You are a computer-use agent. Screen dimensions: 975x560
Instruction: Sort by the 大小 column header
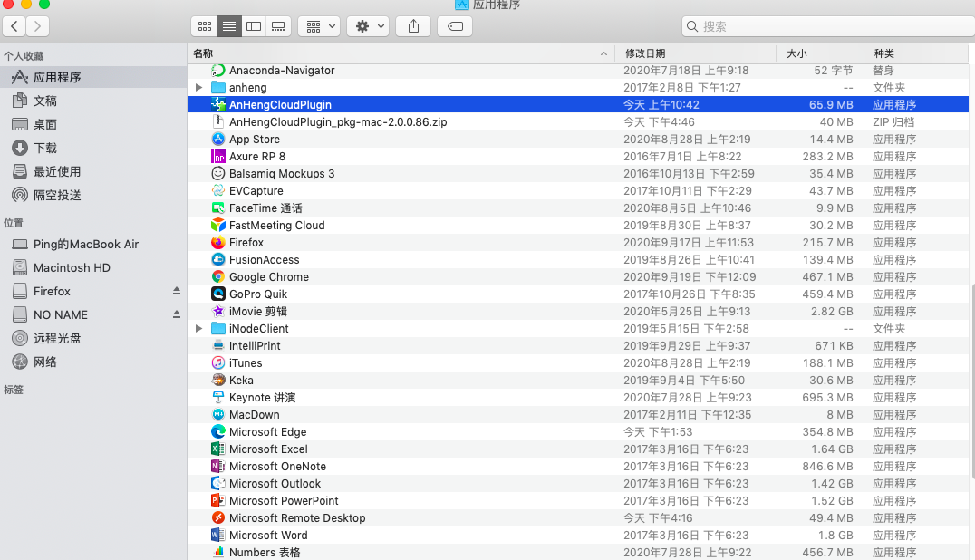pyautogui.click(x=820, y=53)
